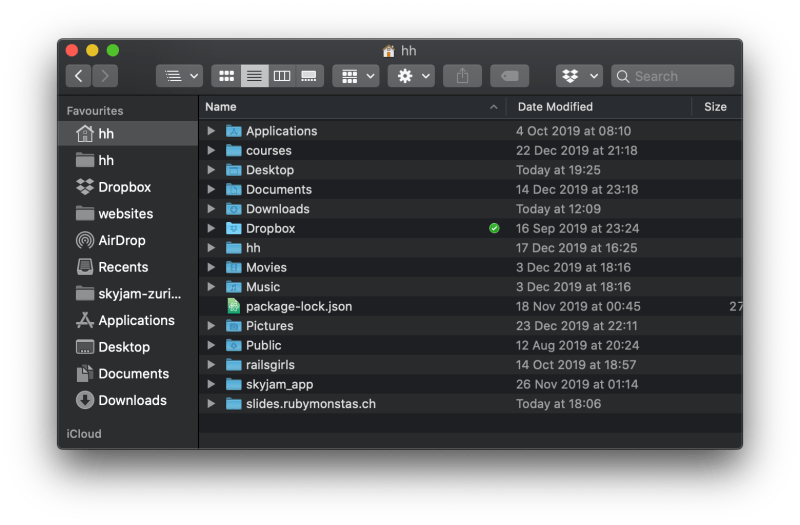Select the slides.rubymonstas.ch folder name
Viewport: 800px width, 525px height.
(x=311, y=404)
